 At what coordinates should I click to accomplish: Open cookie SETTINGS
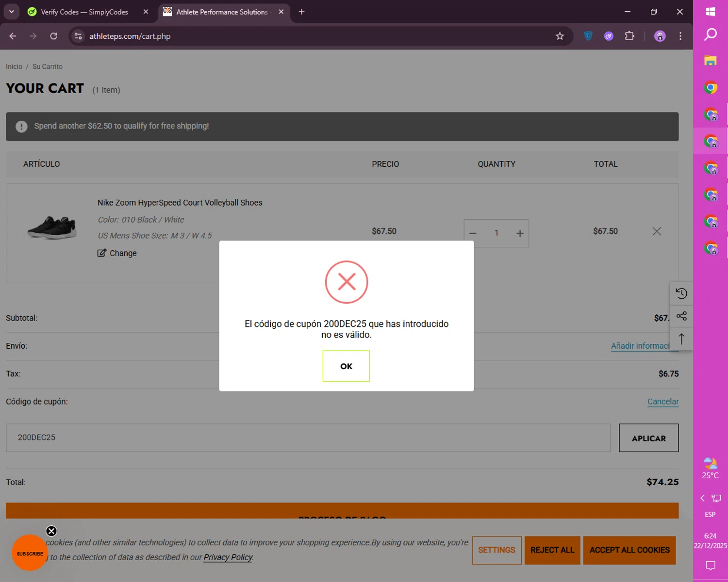click(x=496, y=550)
